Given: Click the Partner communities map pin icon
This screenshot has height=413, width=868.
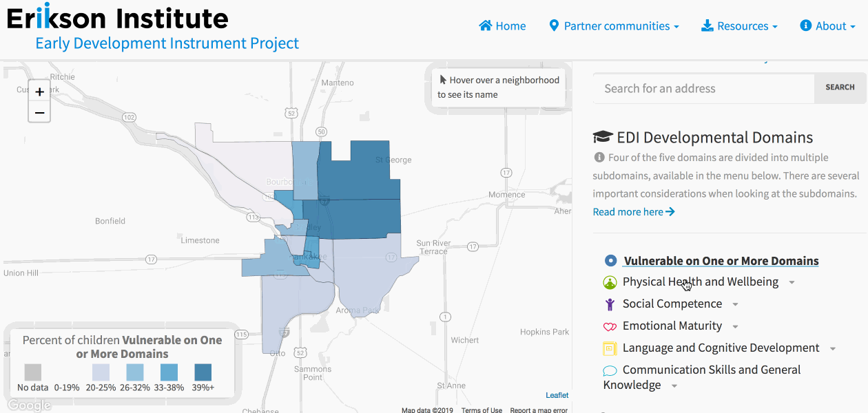Looking at the screenshot, I should [x=554, y=25].
